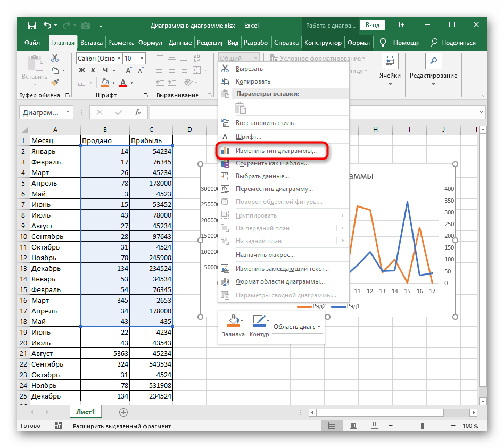
Task: Open the font size dropdown
Action: [142, 59]
